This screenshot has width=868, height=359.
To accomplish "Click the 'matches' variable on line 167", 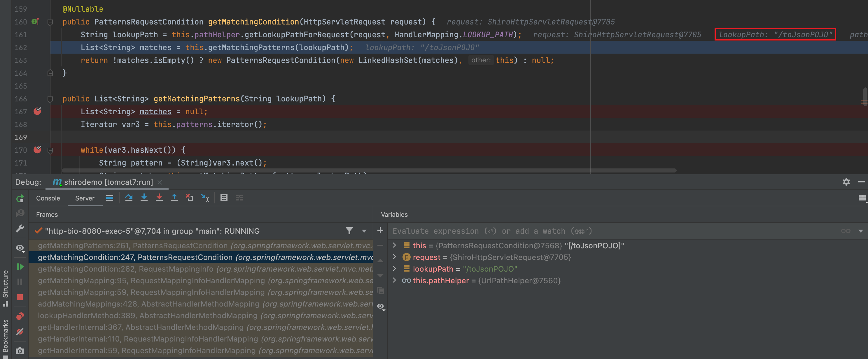I will (155, 112).
